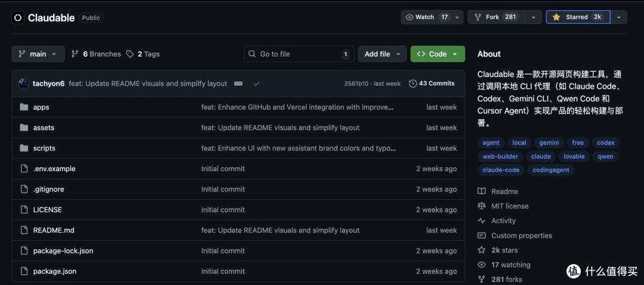Focus the Go to file search field

pyautogui.click(x=299, y=54)
